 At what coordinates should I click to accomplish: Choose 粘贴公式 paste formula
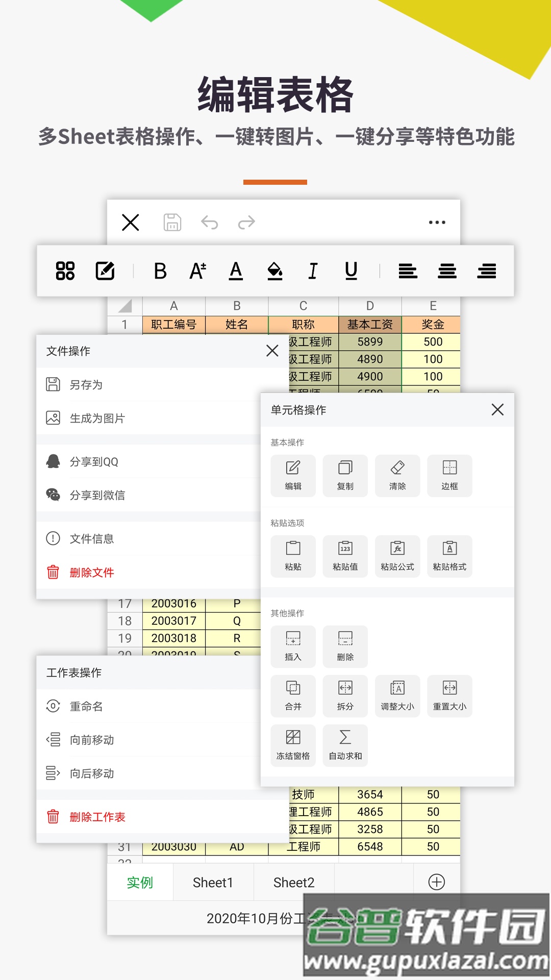pos(397,556)
